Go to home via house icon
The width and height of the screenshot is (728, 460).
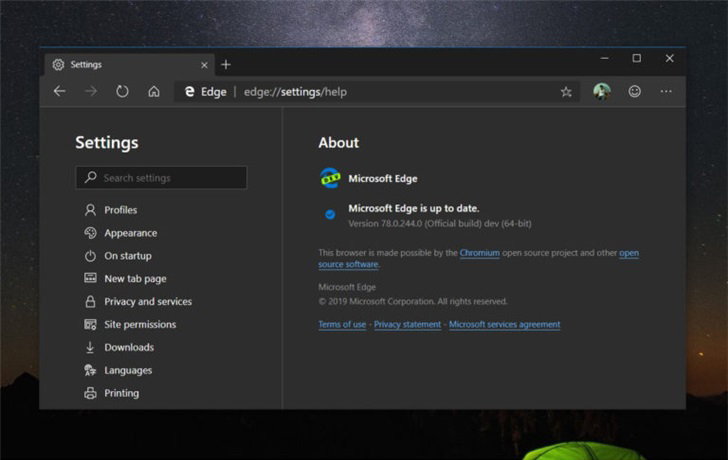click(x=153, y=91)
